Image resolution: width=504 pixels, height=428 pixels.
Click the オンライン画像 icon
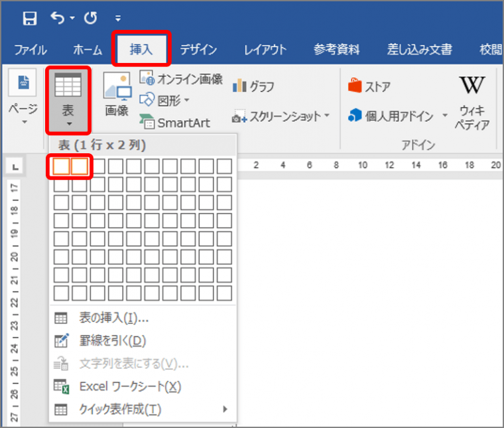tap(147, 78)
